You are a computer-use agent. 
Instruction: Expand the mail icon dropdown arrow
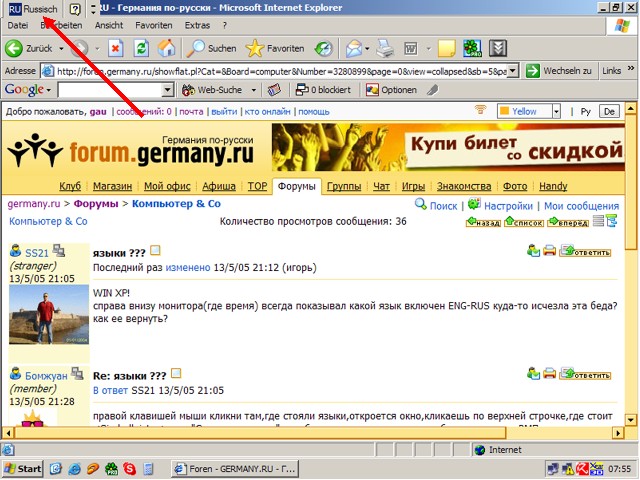point(367,49)
